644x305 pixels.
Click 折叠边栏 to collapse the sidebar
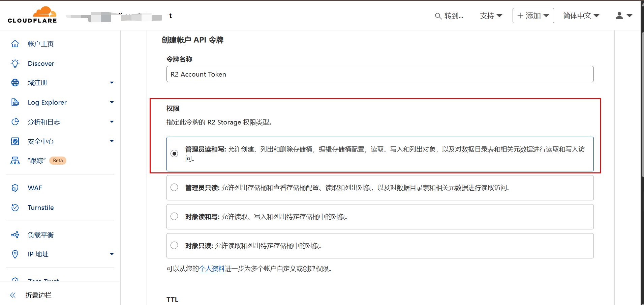(x=38, y=295)
